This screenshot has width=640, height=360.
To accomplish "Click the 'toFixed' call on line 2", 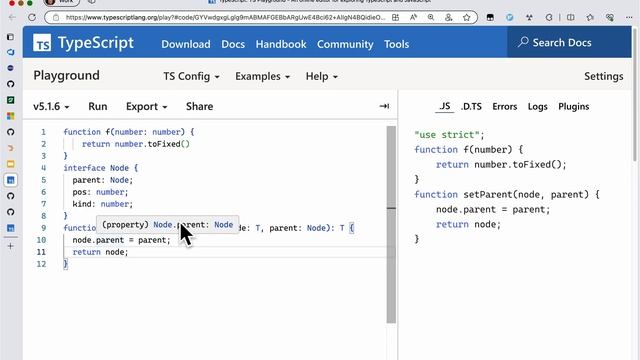I will (x=164, y=144).
